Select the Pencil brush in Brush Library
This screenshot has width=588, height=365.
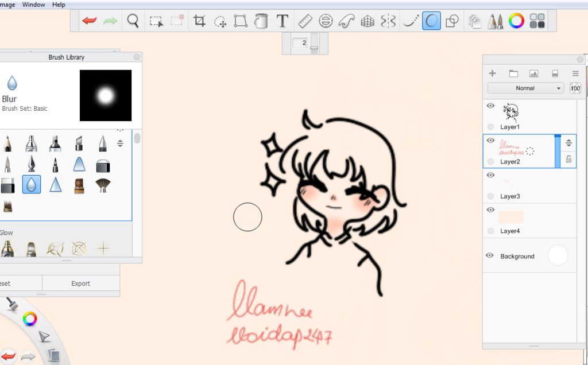point(7,143)
